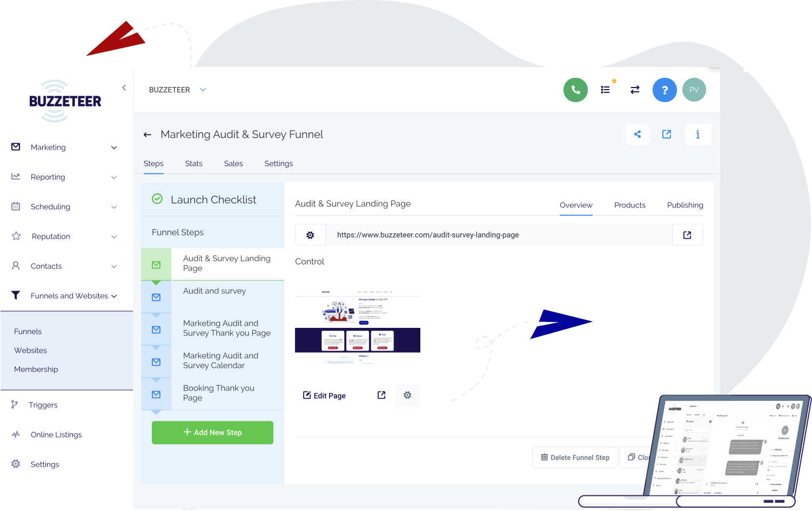Click envelope icon for Thank you Page step

coord(156,330)
